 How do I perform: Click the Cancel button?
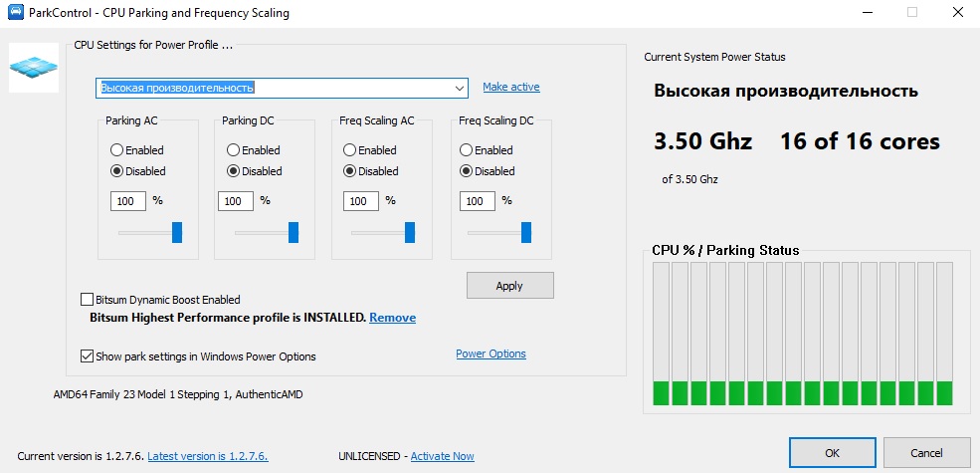pos(926,453)
